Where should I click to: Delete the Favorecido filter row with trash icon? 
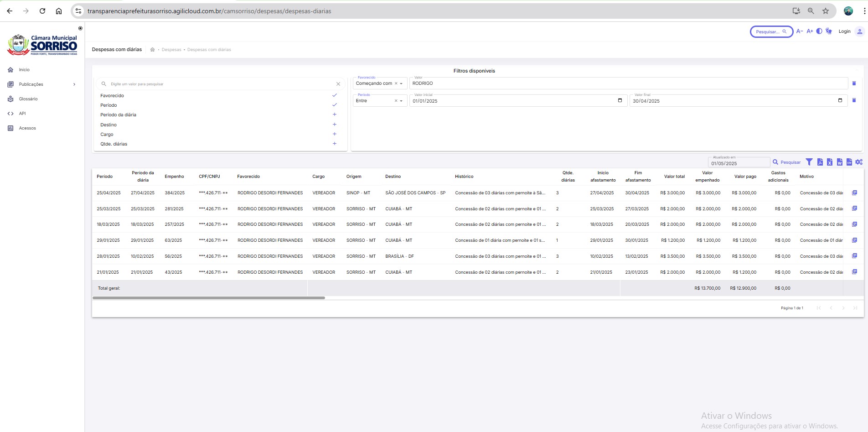[854, 83]
